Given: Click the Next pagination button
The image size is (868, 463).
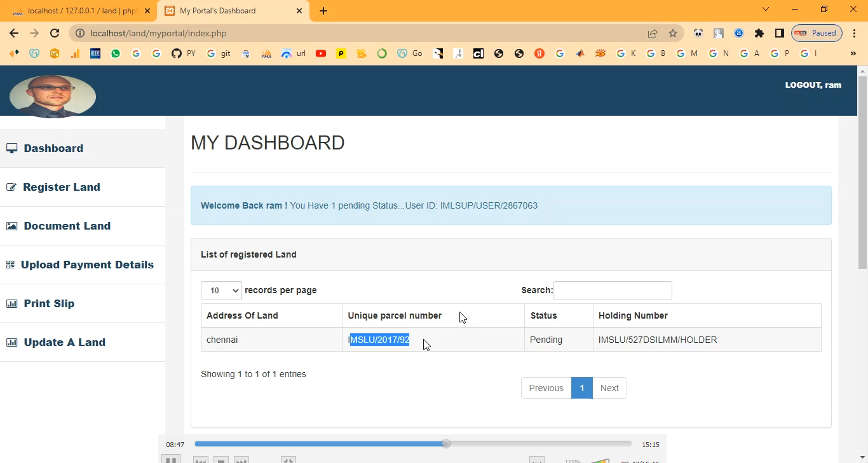Looking at the screenshot, I should 609,388.
